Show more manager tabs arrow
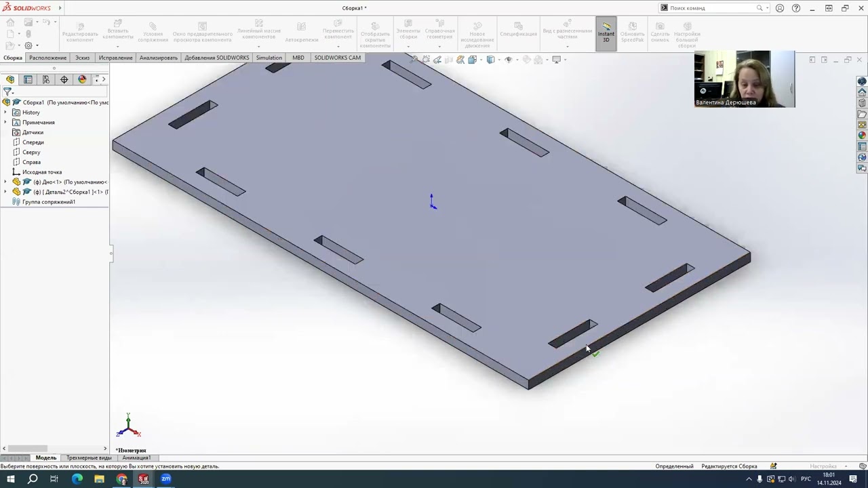868x488 pixels. point(104,79)
